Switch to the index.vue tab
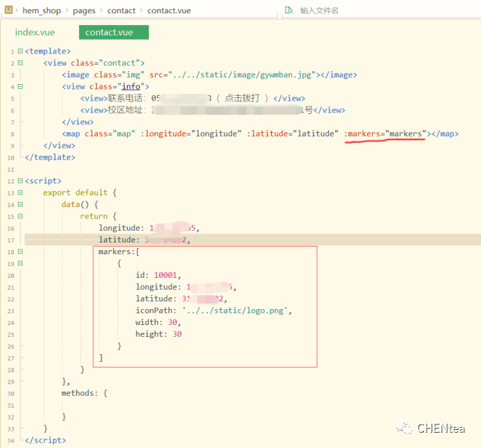 (x=35, y=32)
